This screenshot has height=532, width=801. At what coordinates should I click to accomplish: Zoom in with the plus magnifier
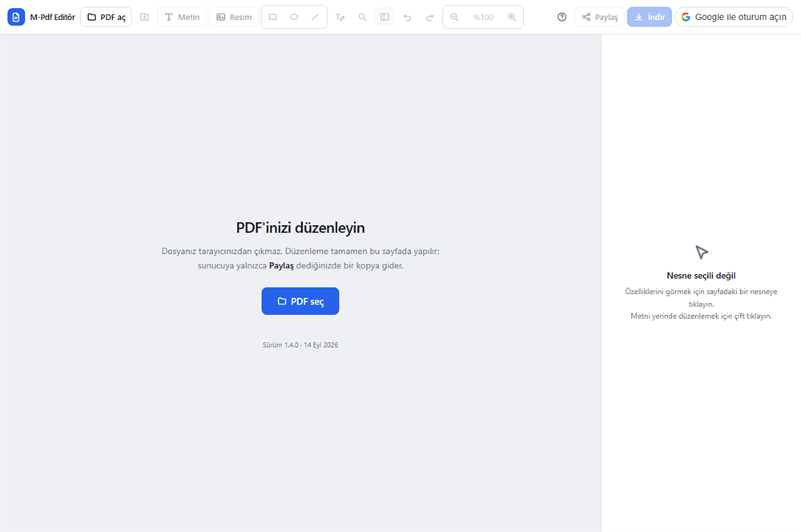(x=512, y=17)
